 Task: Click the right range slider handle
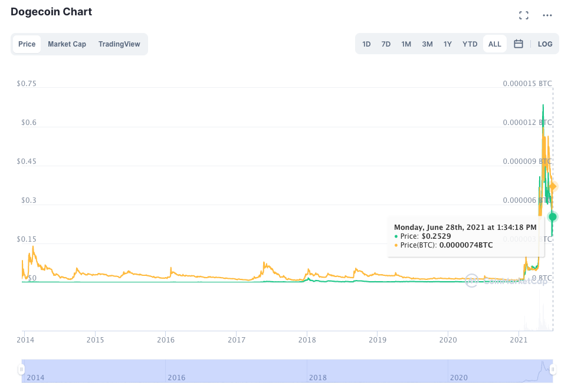coord(553,370)
